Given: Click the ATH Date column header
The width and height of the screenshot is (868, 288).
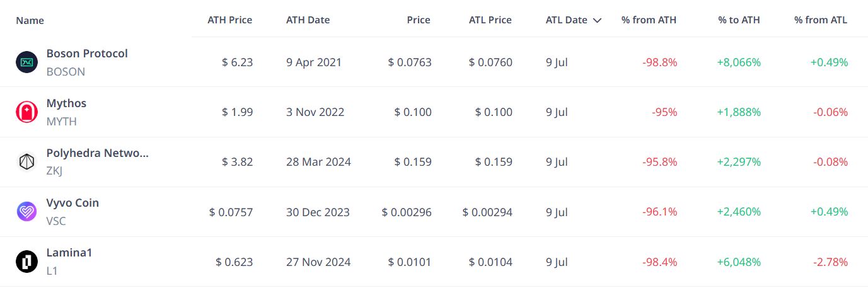Looking at the screenshot, I should [x=308, y=20].
